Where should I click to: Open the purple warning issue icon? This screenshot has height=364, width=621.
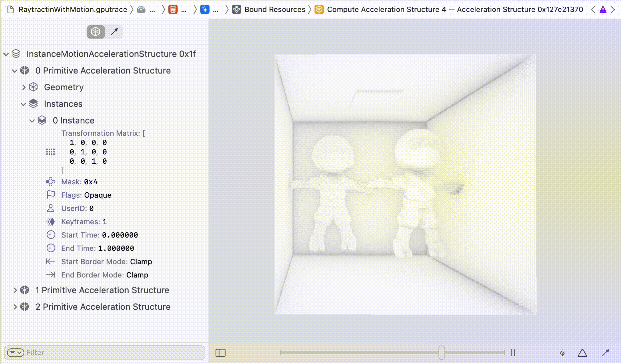(603, 10)
